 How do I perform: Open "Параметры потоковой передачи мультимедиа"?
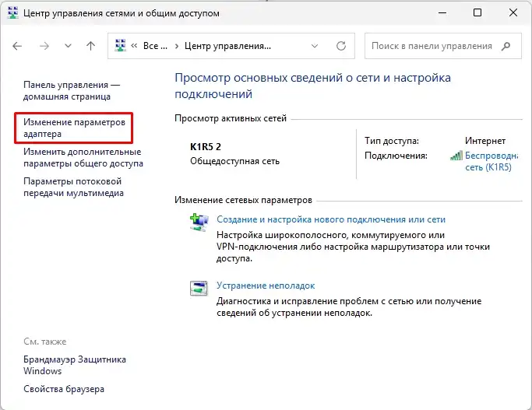coord(73,187)
